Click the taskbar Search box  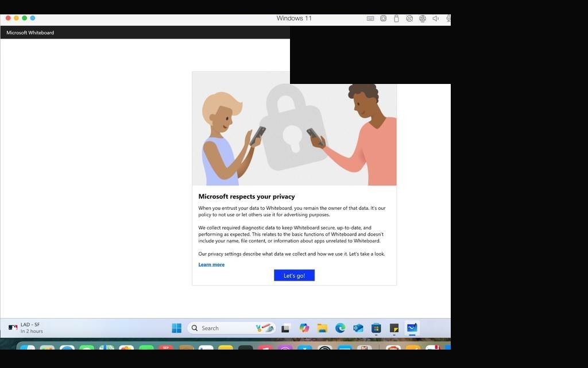(231, 328)
